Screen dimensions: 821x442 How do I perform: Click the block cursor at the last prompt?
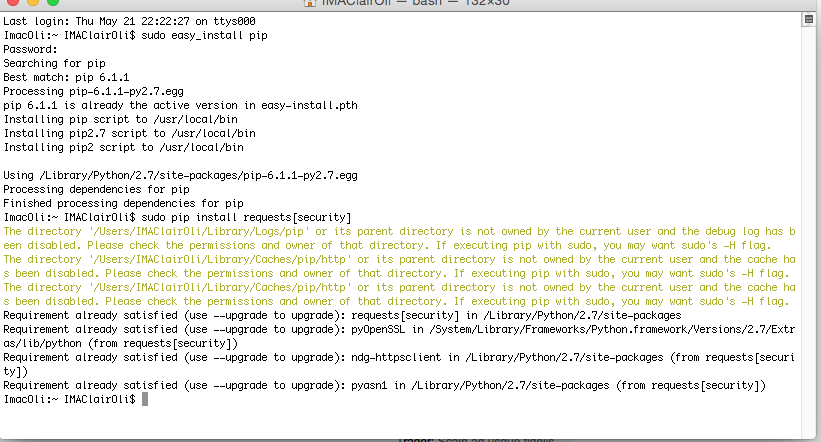(x=145, y=399)
